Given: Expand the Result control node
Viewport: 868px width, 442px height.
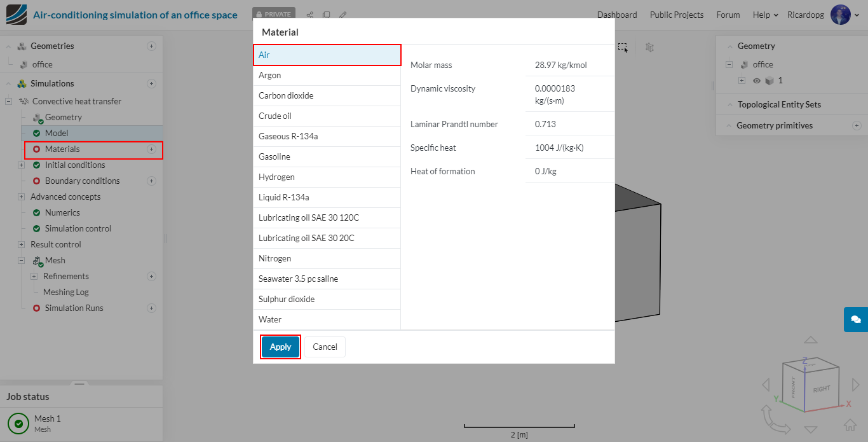Looking at the screenshot, I should click(21, 244).
